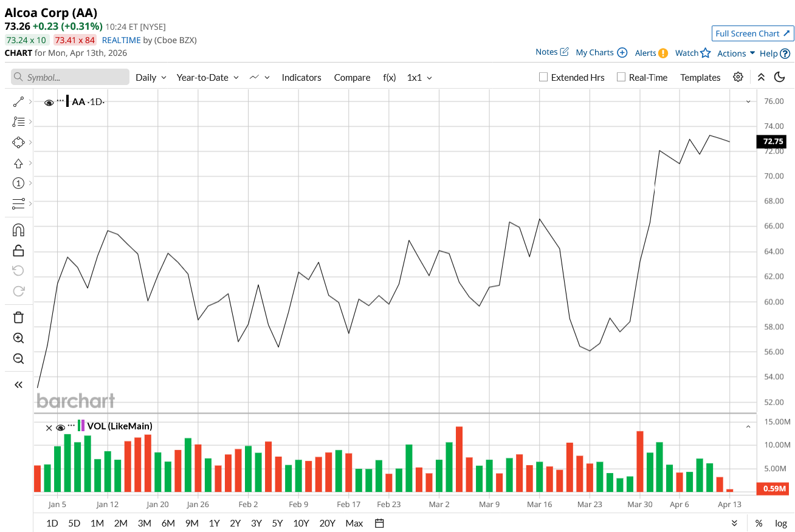The height and width of the screenshot is (532, 795).
Task: Click the My Charts plus icon
Action: point(622,53)
